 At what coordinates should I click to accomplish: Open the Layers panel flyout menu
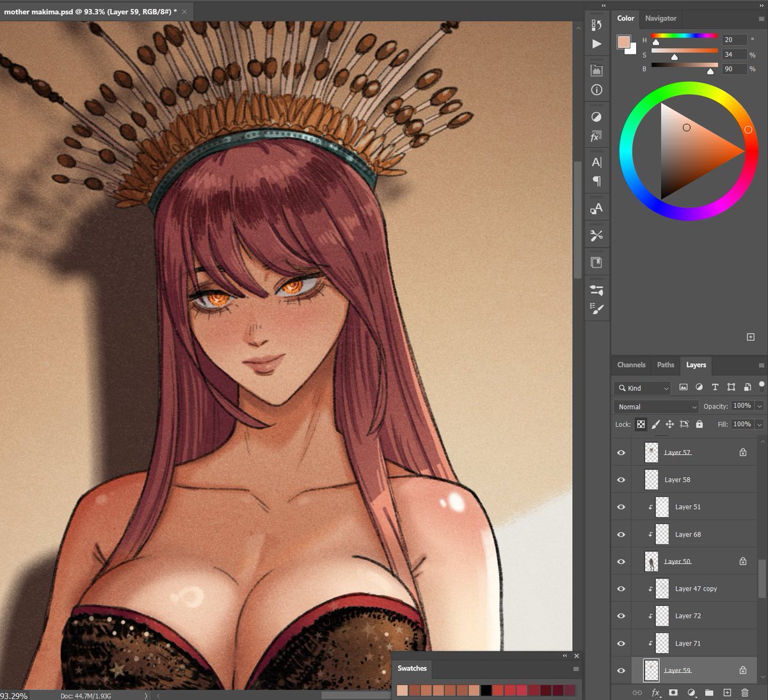(x=761, y=365)
